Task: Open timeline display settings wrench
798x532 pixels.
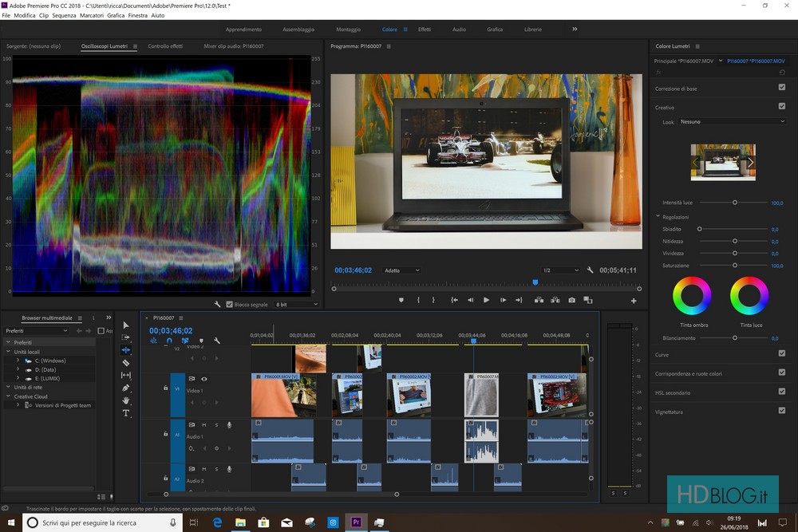Action: point(217,341)
